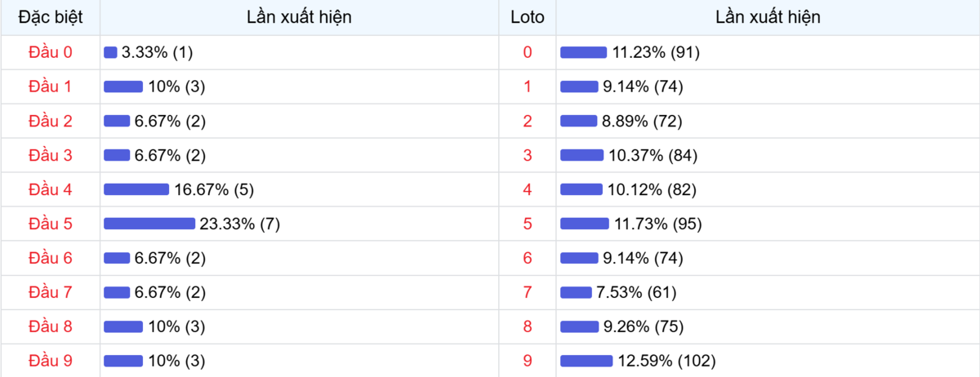Click the blue bar for 16.67% (5)

tap(136, 189)
